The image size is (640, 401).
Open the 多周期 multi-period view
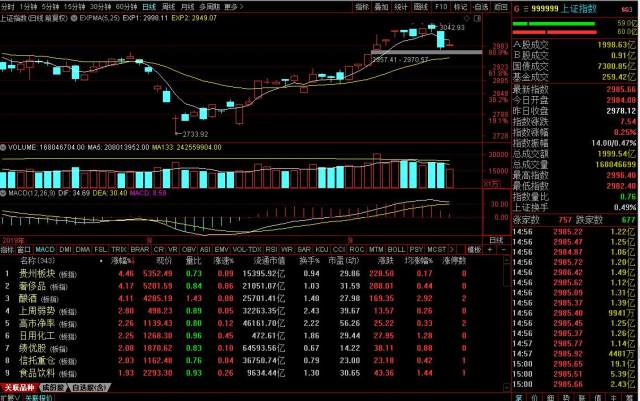(209, 6)
